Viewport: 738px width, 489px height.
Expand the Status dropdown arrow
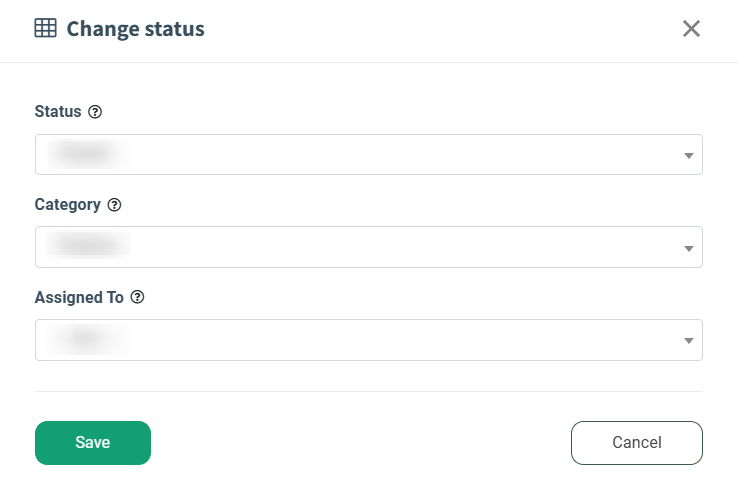tap(689, 155)
